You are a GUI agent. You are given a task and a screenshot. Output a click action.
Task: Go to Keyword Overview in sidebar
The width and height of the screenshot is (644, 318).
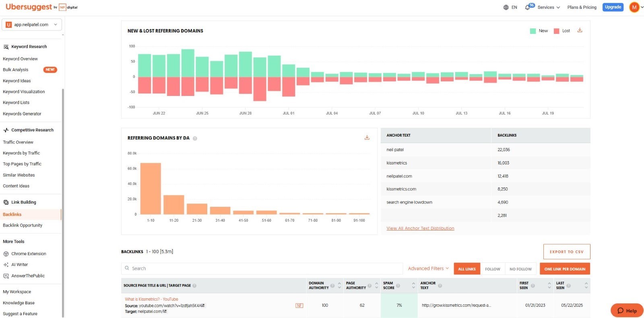[x=20, y=59]
